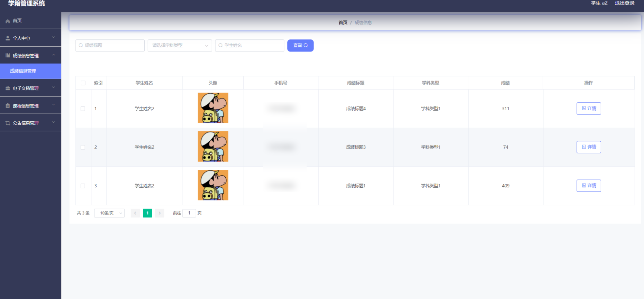Focus the 成绩标题 search input

point(110,46)
